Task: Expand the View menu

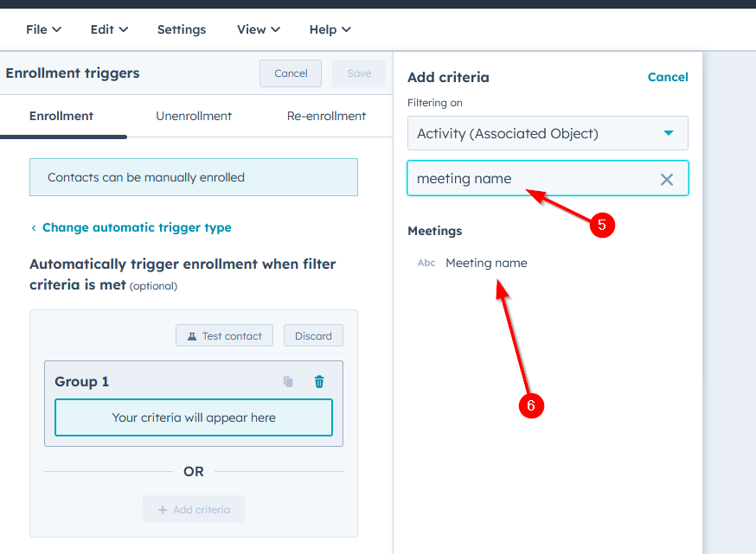Action: click(257, 29)
